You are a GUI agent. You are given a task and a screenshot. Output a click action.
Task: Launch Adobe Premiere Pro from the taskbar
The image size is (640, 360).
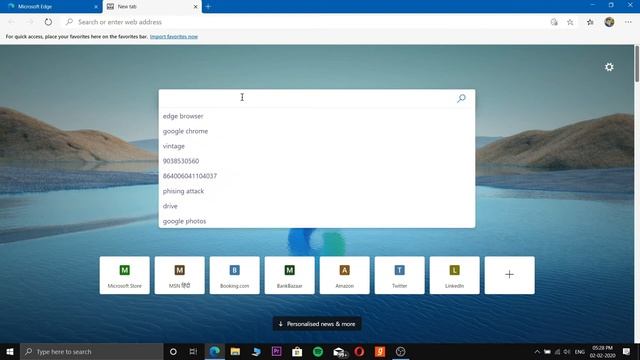click(x=276, y=351)
